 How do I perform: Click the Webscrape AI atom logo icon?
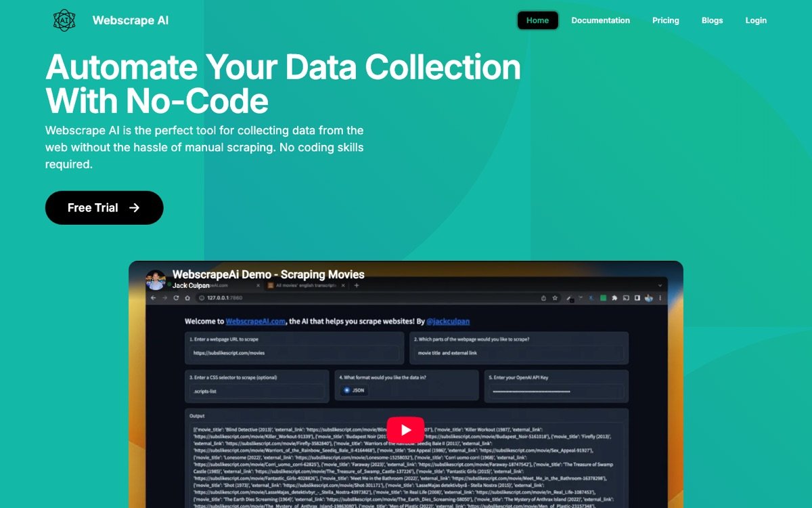[x=64, y=20]
